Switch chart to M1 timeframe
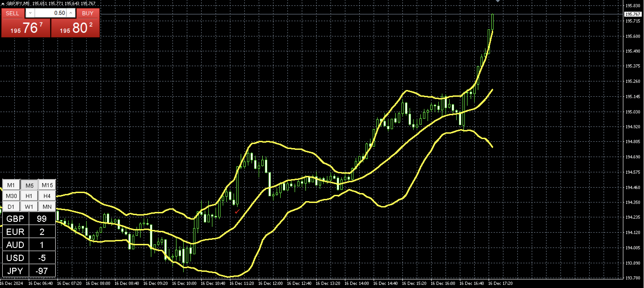 (x=11, y=185)
